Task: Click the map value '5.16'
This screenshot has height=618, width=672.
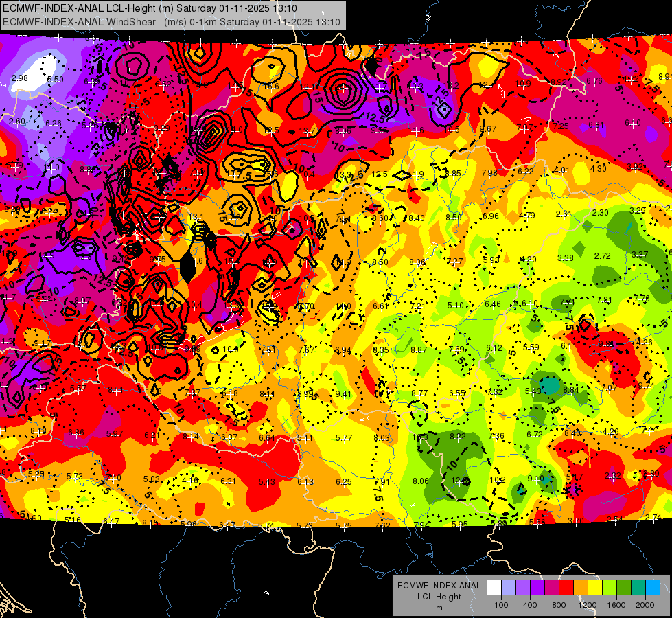Action: 73,520
